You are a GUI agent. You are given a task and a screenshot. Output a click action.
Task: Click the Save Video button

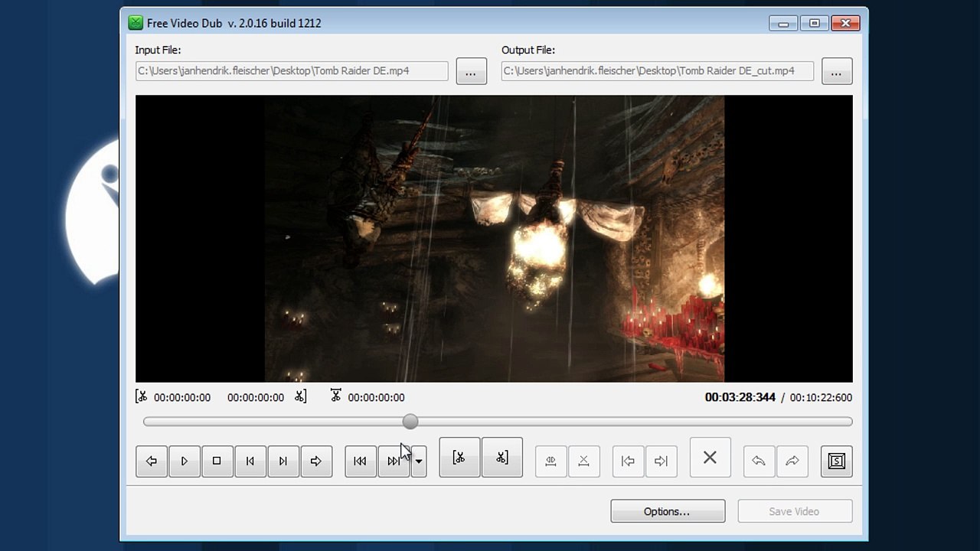coord(795,511)
